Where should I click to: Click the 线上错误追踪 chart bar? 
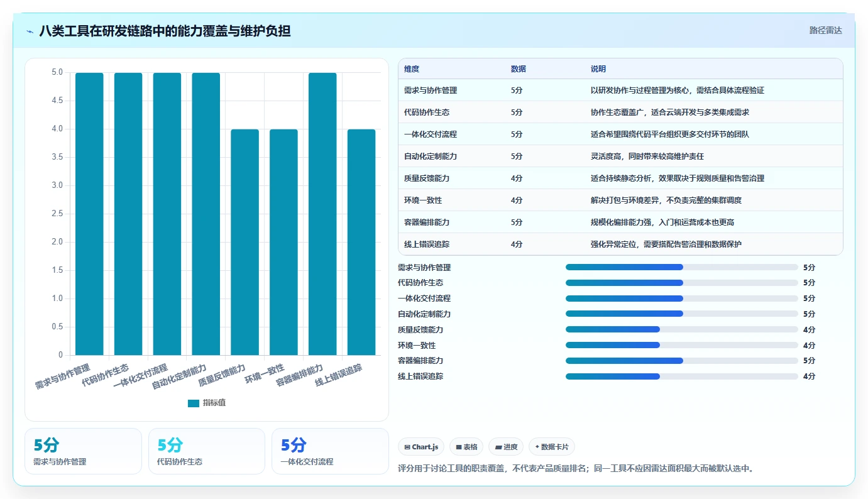[361, 242]
